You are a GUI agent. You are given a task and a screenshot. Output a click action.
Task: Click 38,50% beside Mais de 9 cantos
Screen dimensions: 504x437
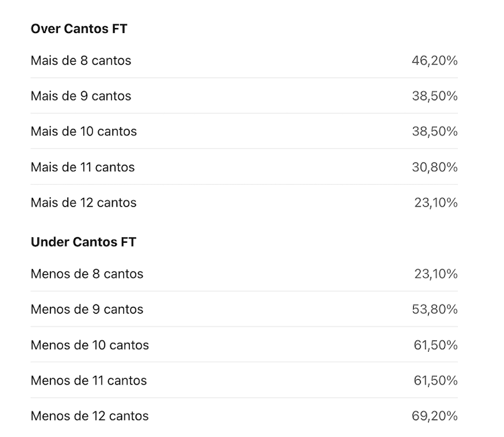coord(435,96)
